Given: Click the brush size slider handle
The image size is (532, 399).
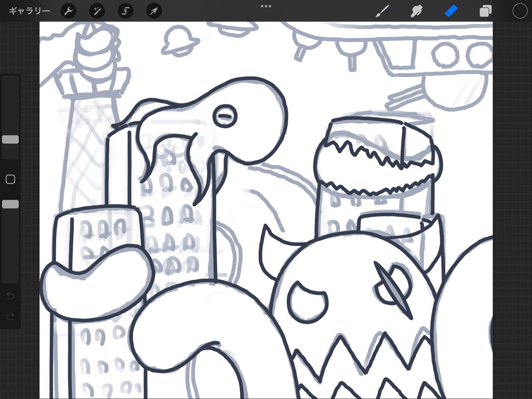Looking at the screenshot, I should tap(10, 139).
